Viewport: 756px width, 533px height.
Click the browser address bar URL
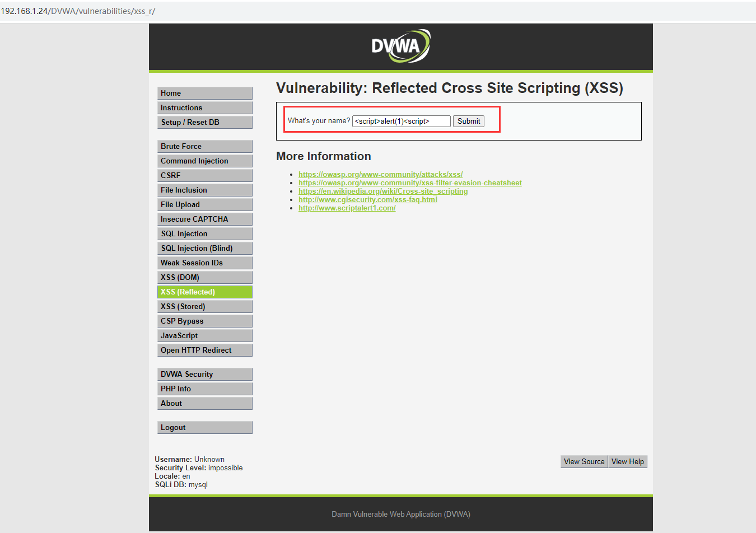coord(78,11)
